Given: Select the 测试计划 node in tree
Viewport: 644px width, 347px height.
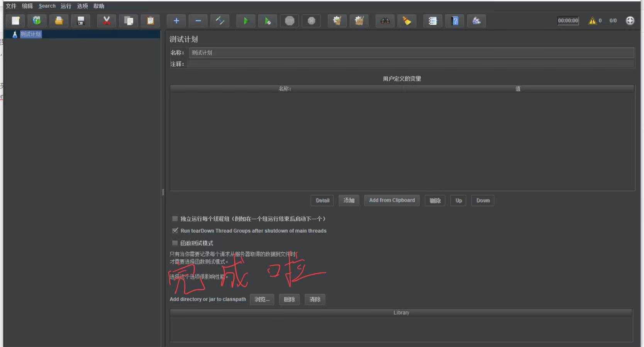Looking at the screenshot, I should (x=31, y=34).
